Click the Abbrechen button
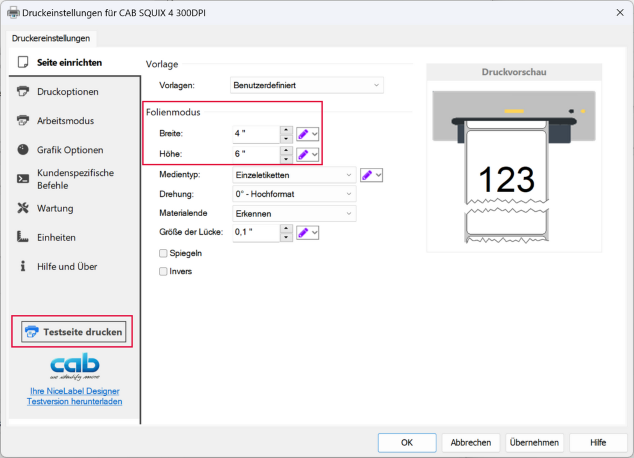 [471, 443]
